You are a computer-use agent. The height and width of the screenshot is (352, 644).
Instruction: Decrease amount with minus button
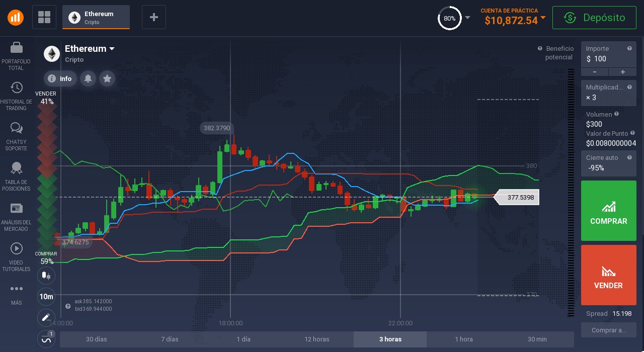point(594,72)
